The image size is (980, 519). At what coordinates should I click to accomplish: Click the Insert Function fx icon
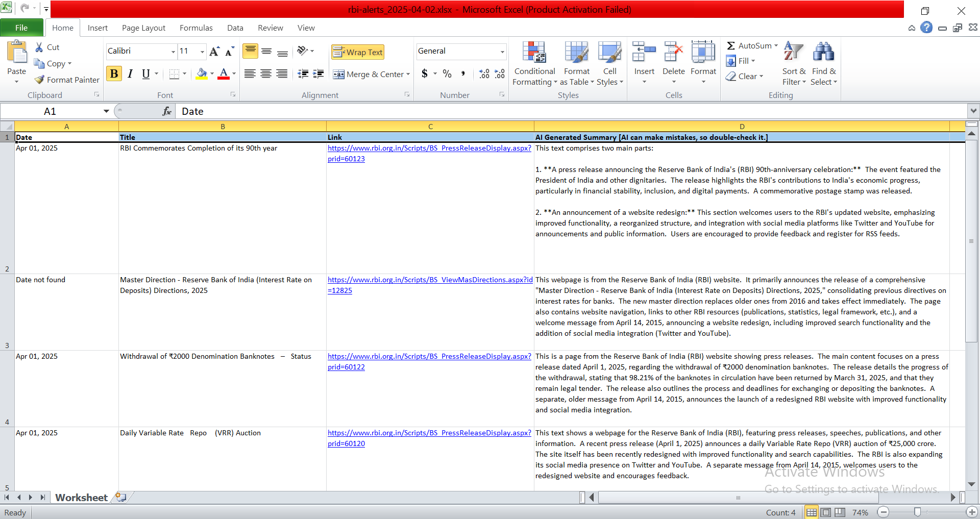(167, 111)
